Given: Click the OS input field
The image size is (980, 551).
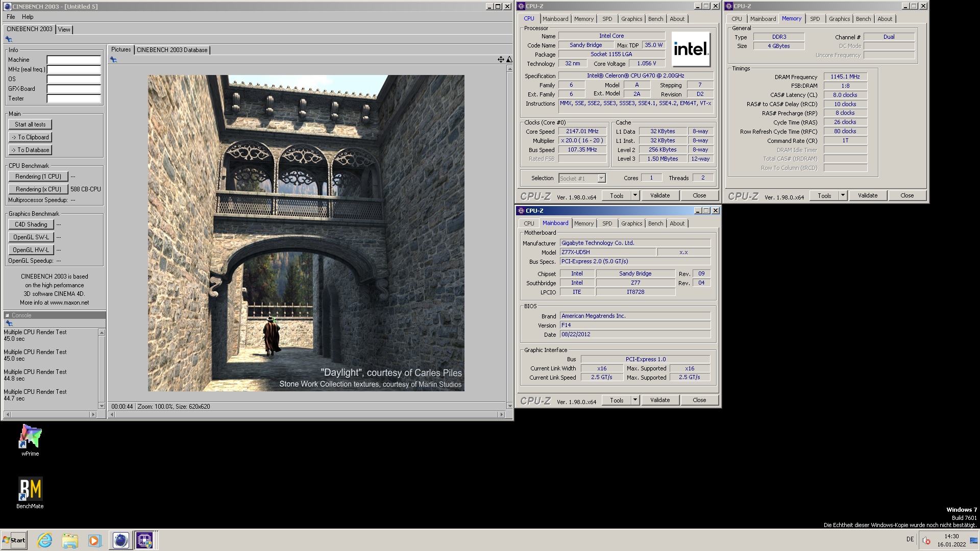Looking at the screenshot, I should pyautogui.click(x=74, y=79).
